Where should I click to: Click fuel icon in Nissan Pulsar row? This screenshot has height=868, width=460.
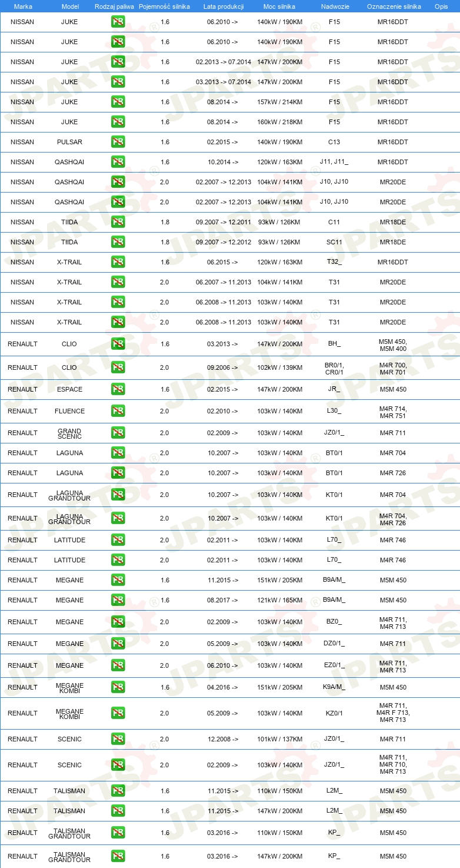pos(118,142)
